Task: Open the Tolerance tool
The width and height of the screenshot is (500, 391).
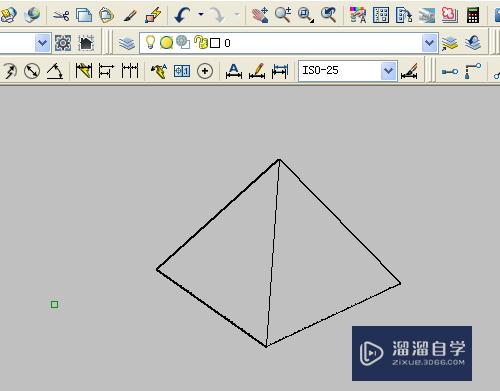Action: [182, 71]
